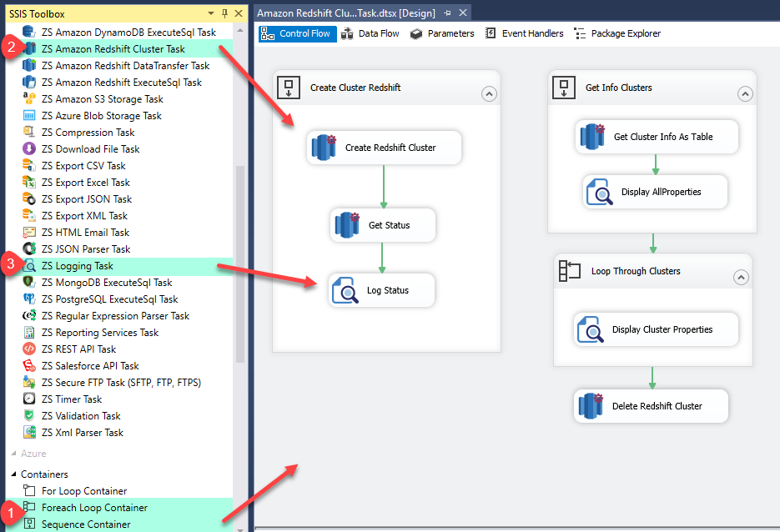Click the Get Status task icon

(x=347, y=225)
